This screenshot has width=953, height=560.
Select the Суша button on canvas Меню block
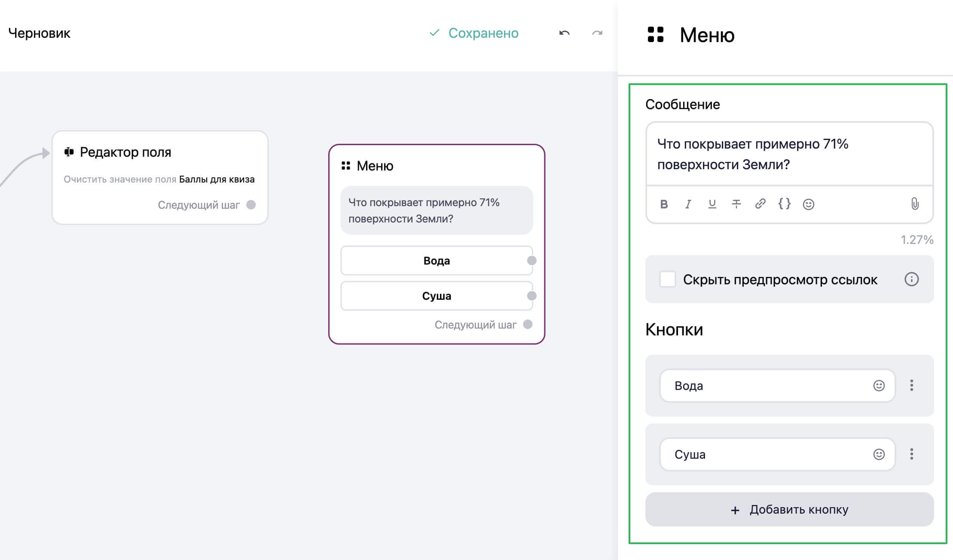[437, 296]
